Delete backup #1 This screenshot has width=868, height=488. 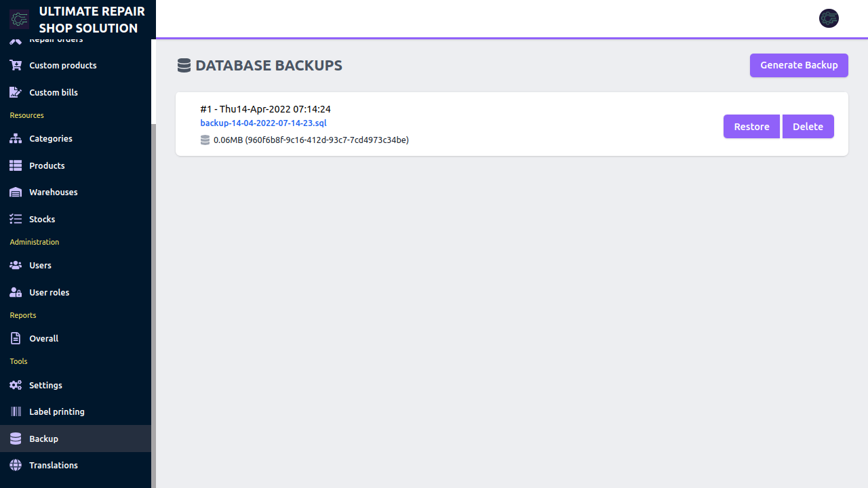808,127
